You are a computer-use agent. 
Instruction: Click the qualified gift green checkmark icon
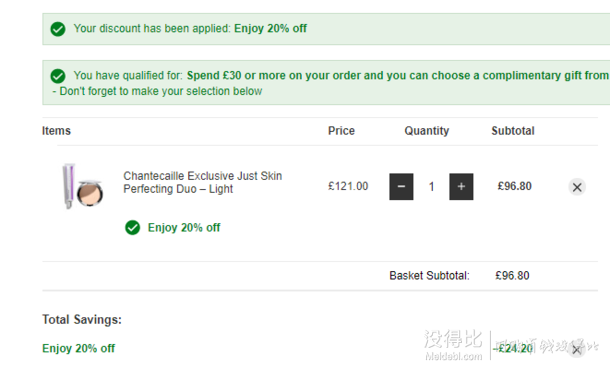tap(58, 76)
